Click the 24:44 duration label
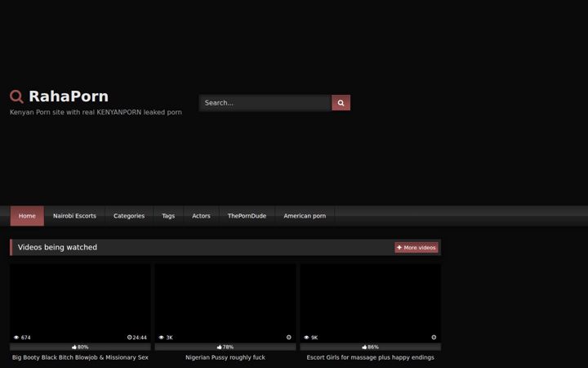Screen dimensions: 588x368 click(140, 338)
